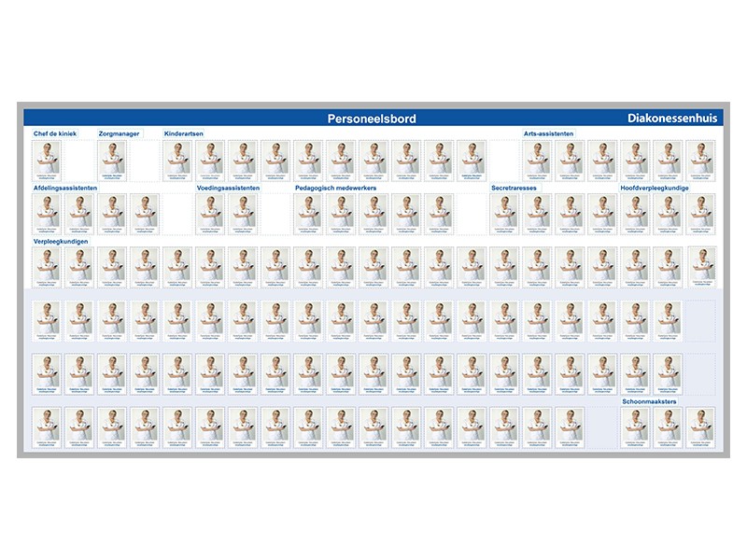Select the first photo under Verpleegkundigen
Image resolution: width=747 pixels, height=560 pixels.
[47, 268]
